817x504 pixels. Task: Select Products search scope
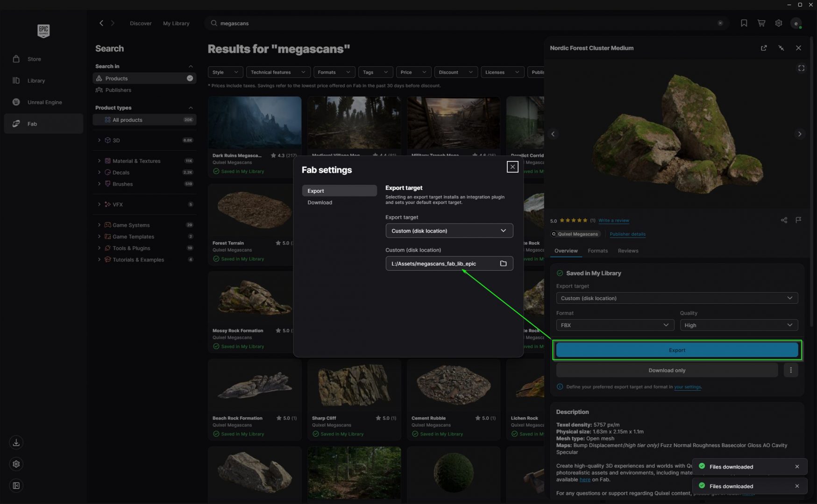(144, 78)
